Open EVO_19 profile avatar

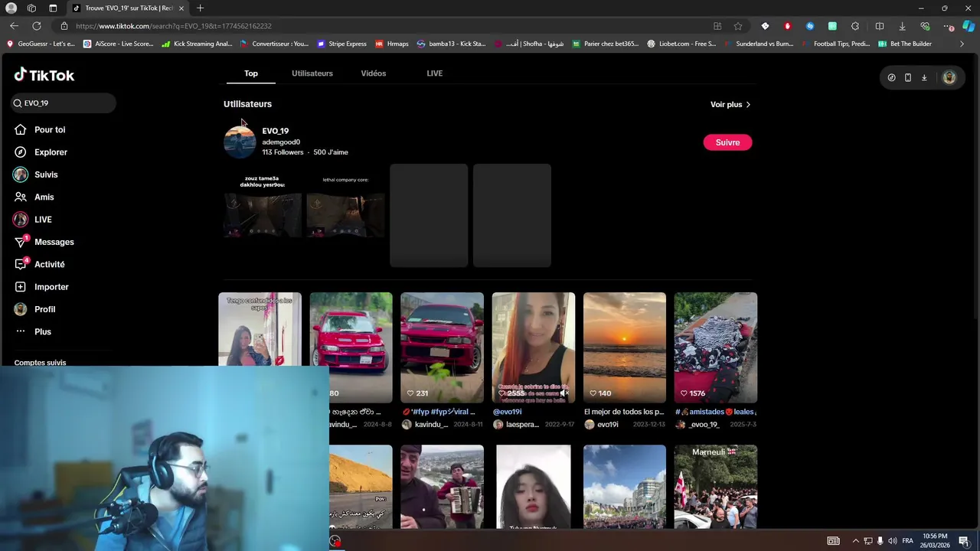[240, 142]
